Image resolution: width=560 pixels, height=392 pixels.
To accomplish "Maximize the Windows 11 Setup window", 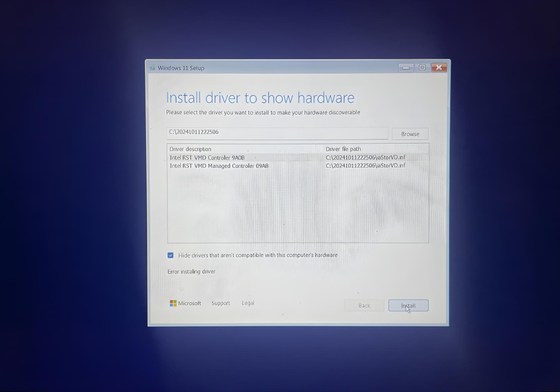I will (422, 67).
